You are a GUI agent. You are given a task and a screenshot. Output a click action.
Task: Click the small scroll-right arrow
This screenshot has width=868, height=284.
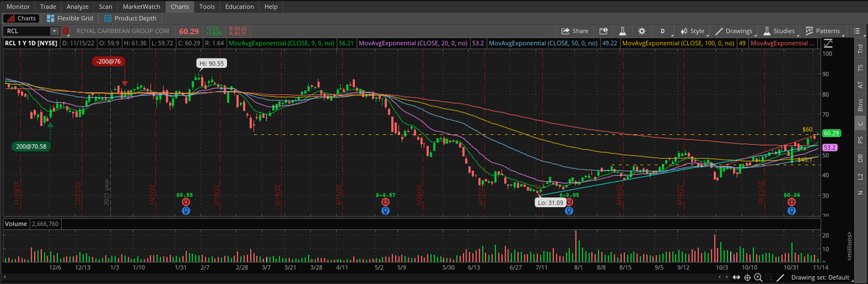tap(727, 277)
